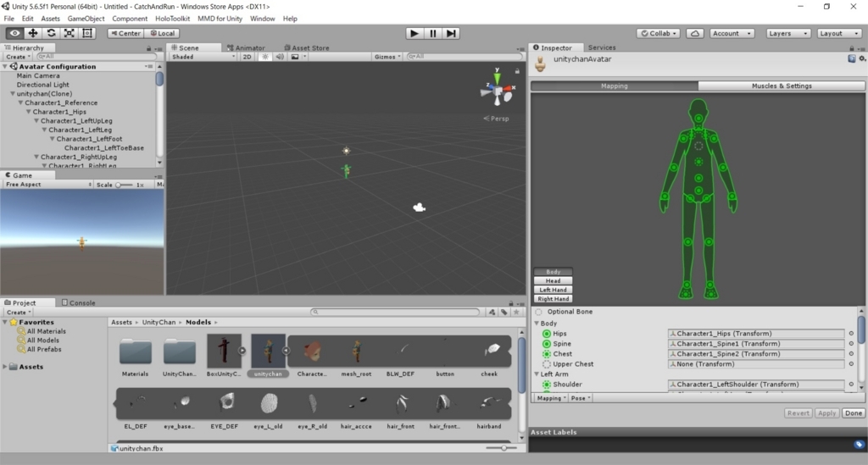868x465 pixels.
Task: Show Right Hand mapping view
Action: click(553, 299)
